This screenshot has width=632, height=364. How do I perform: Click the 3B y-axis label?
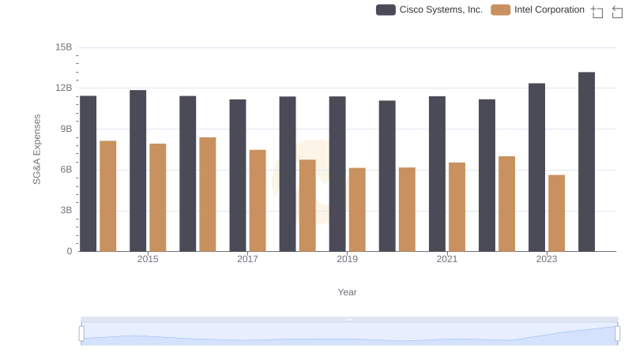pyautogui.click(x=66, y=210)
